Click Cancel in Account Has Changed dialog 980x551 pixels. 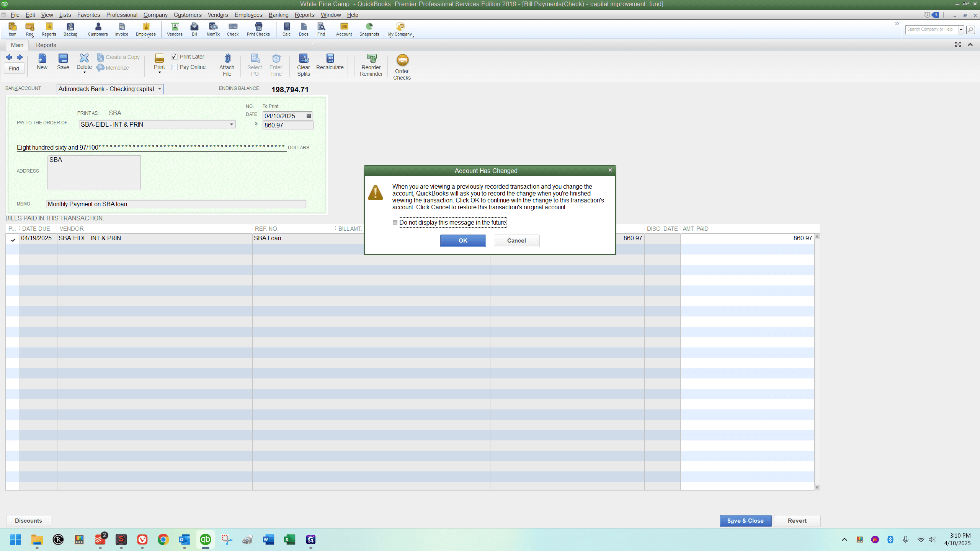tap(516, 241)
